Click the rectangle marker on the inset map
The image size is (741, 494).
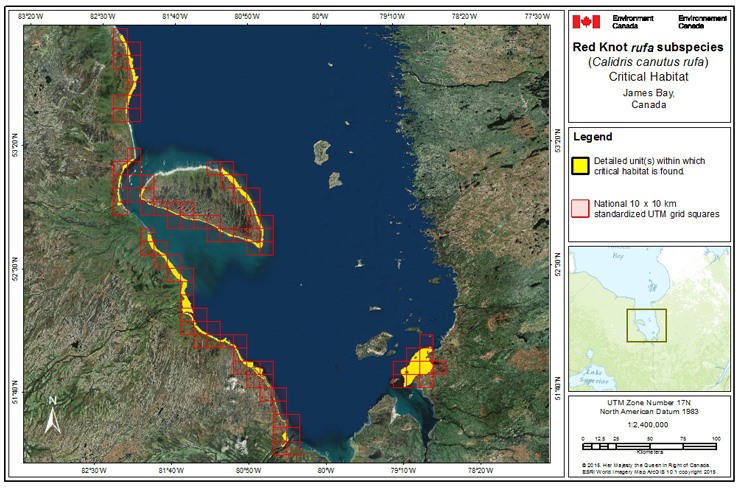[646, 325]
